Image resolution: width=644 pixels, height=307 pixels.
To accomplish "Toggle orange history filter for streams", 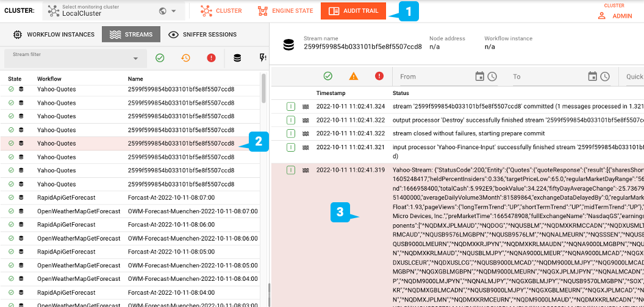I will pos(185,58).
